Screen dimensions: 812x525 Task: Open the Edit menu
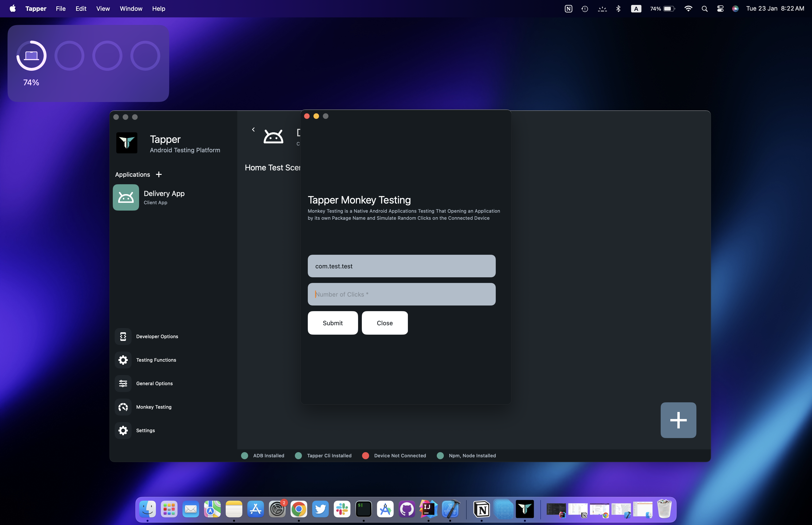[x=81, y=8]
